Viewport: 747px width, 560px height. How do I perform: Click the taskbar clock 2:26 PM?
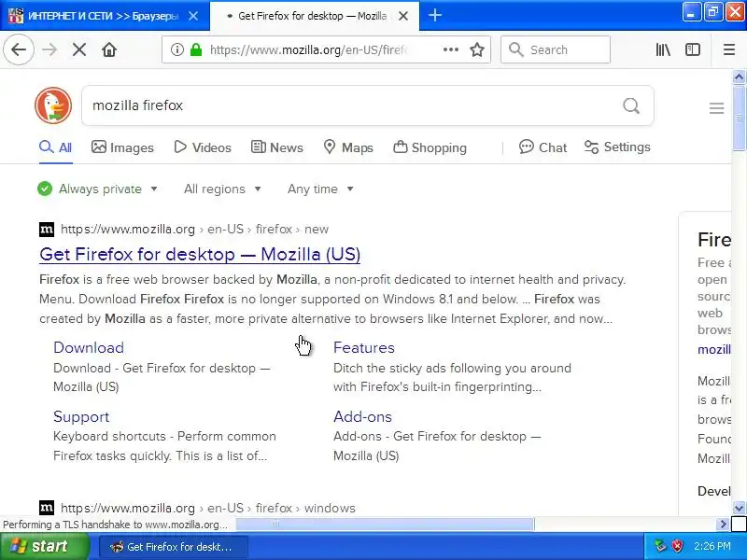pyautogui.click(x=712, y=546)
